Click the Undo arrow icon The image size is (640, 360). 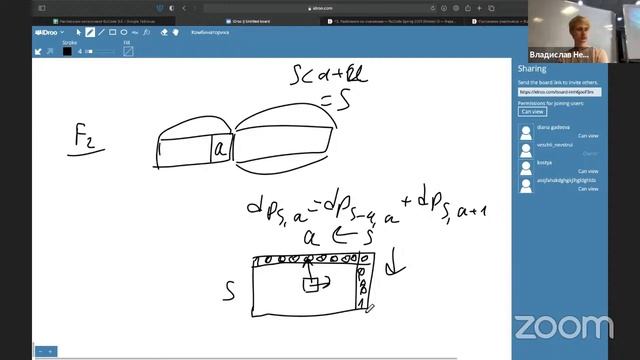click(38, 51)
